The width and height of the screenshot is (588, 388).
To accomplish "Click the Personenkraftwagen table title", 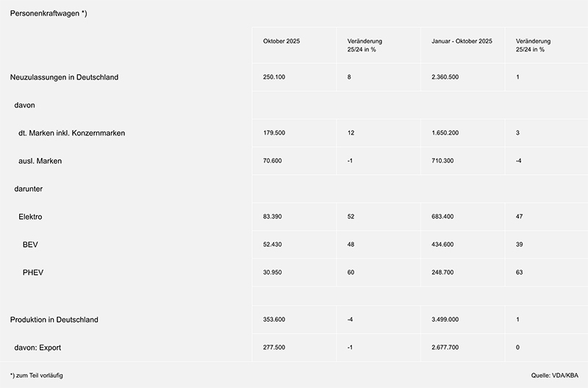I will (49, 14).
